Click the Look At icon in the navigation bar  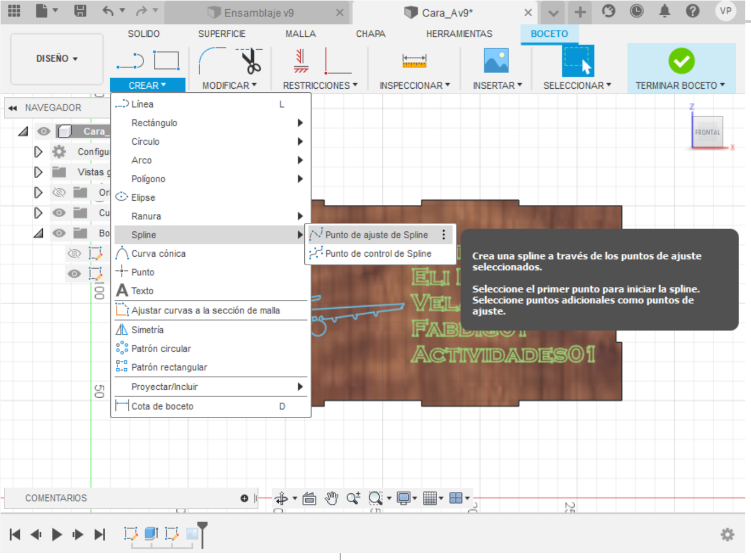309,498
